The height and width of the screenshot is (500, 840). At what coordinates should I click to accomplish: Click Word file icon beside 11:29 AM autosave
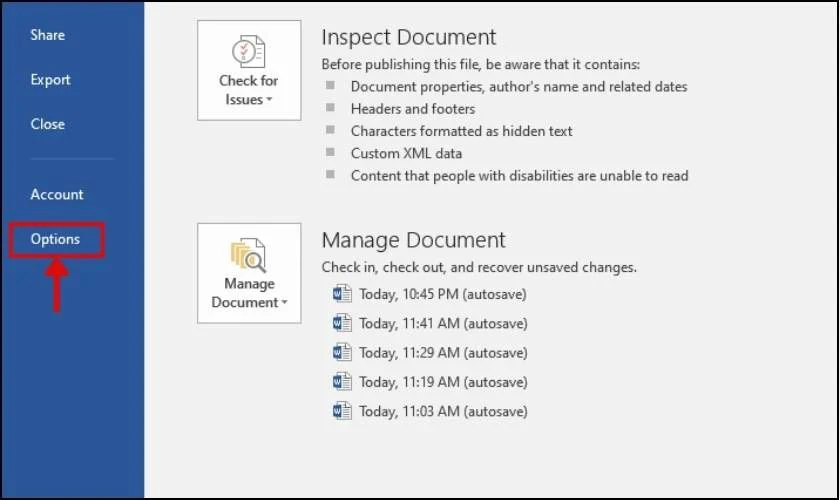(x=342, y=353)
